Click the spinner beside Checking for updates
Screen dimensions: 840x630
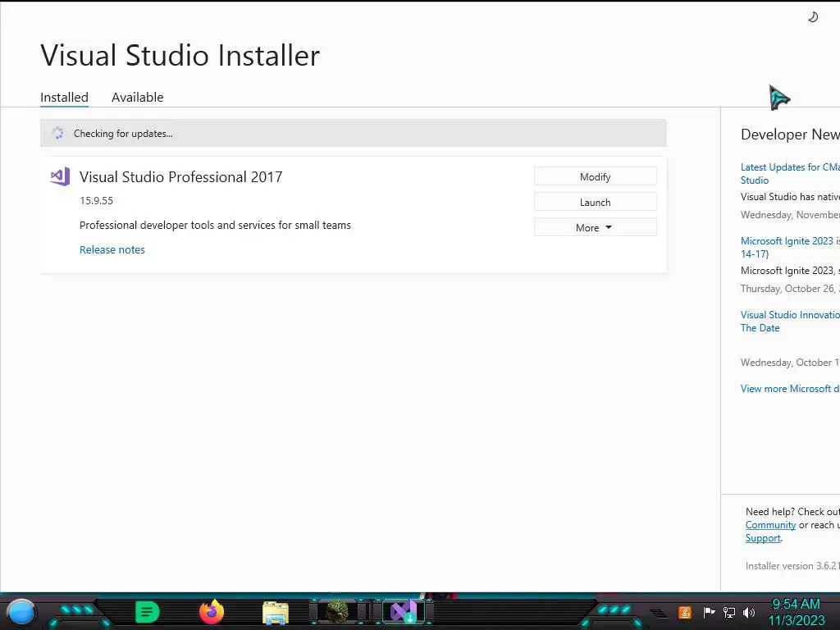57,133
